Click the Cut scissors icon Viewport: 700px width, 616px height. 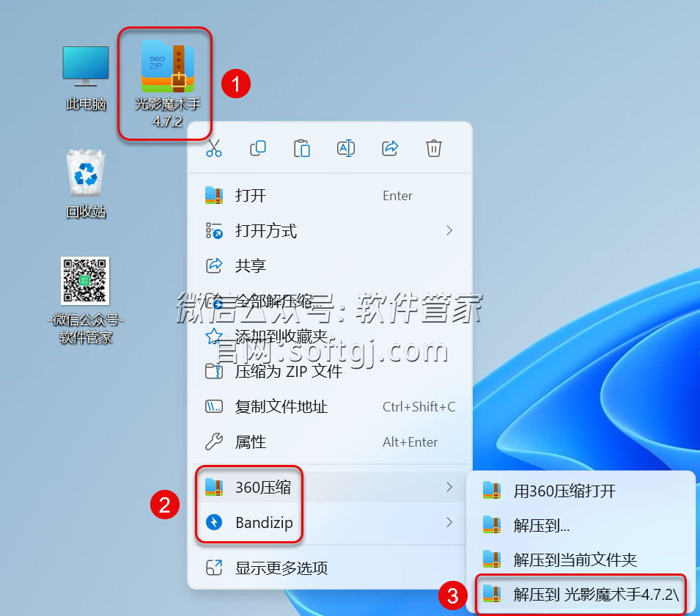pos(214,148)
